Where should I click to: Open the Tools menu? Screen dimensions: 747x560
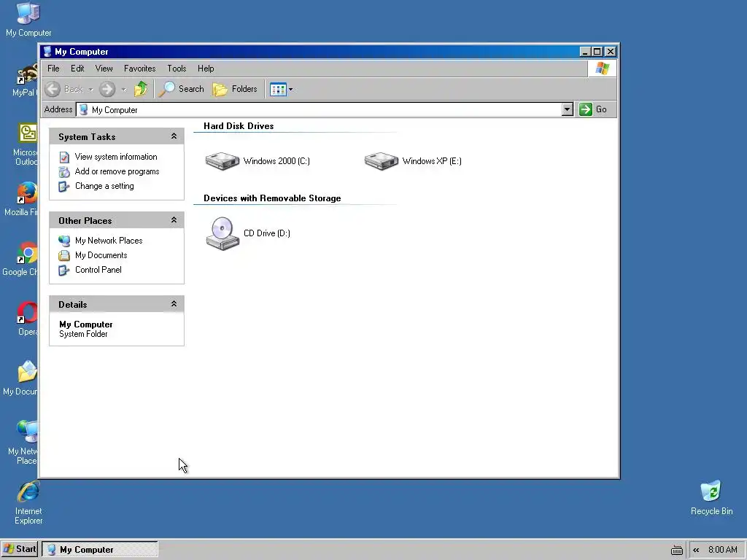point(177,69)
